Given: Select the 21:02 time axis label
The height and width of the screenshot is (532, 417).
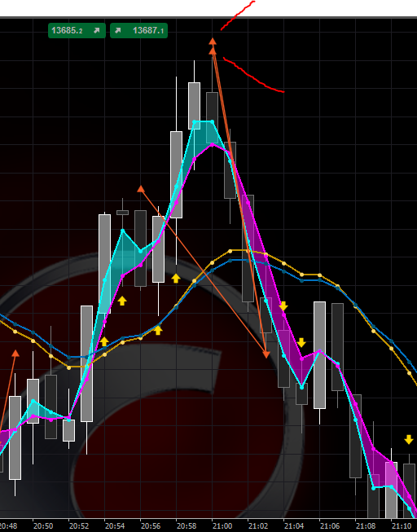Looking at the screenshot, I should tap(258, 526).
